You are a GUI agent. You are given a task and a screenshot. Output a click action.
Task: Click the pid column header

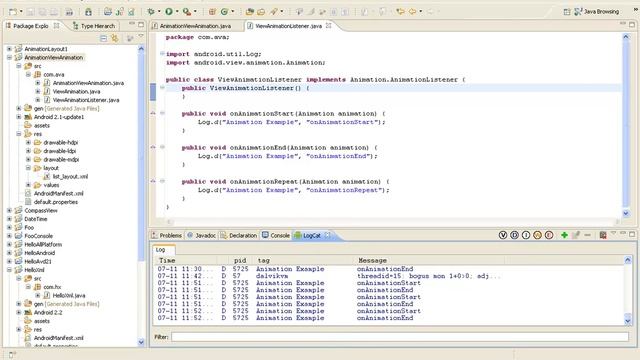[242, 260]
